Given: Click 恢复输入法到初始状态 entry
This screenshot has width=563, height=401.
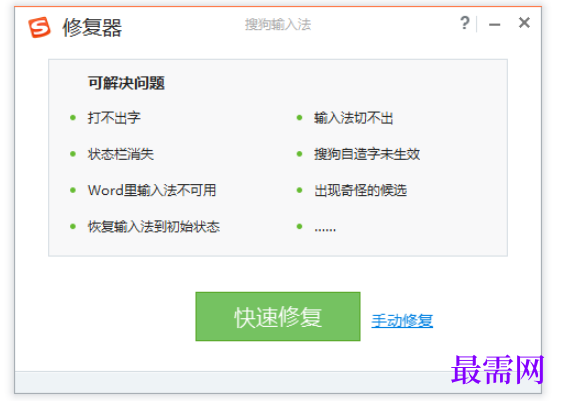Looking at the screenshot, I should click(x=154, y=227).
